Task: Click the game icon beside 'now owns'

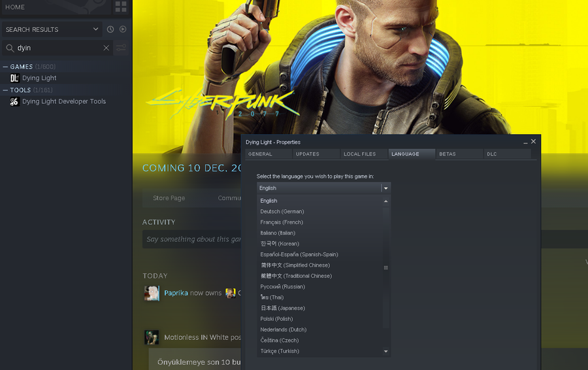Action: pos(230,293)
